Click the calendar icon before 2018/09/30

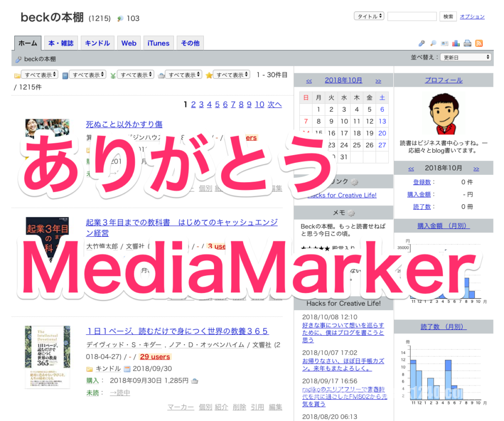127,369
